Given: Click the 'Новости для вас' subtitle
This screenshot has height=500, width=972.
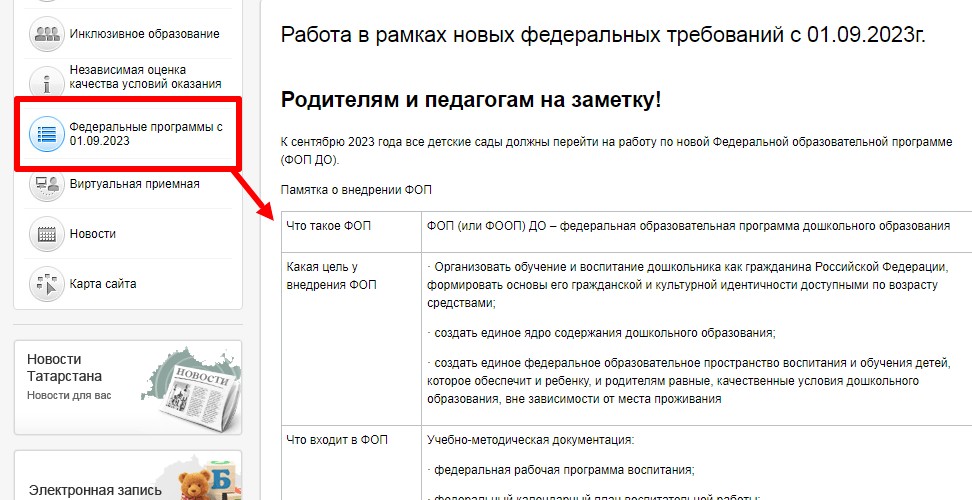Looking at the screenshot, I should pos(69,395).
